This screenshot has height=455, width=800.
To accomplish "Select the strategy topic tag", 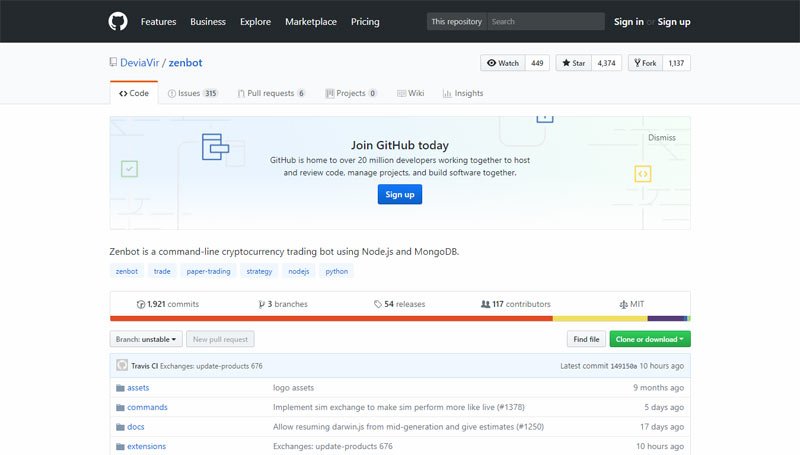I will (x=259, y=271).
